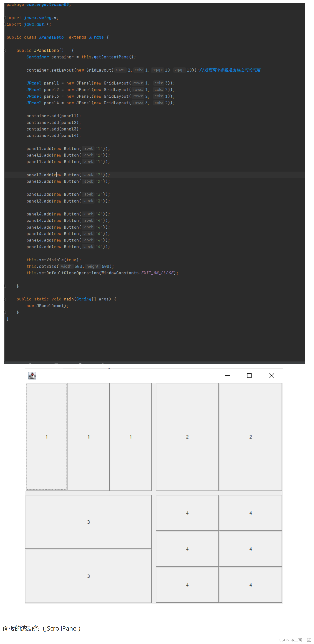Click the panel3 declaration line
Image resolution: width=314 pixels, height=644 pixels.
point(100,96)
